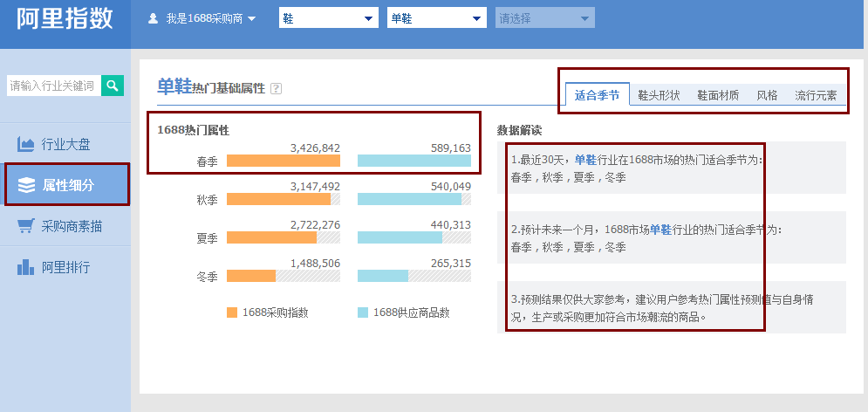Click the 行业大盘 chart icon

pyautogui.click(x=26, y=144)
